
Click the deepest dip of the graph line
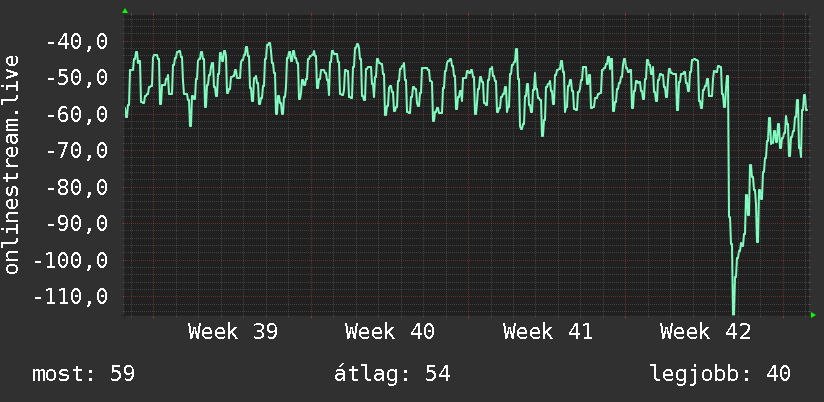(x=734, y=313)
